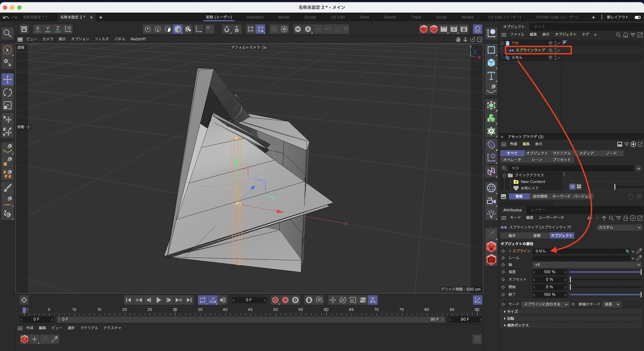644x351 pixels.
Task: Click the timeline Play button
Action: [x=158, y=300]
